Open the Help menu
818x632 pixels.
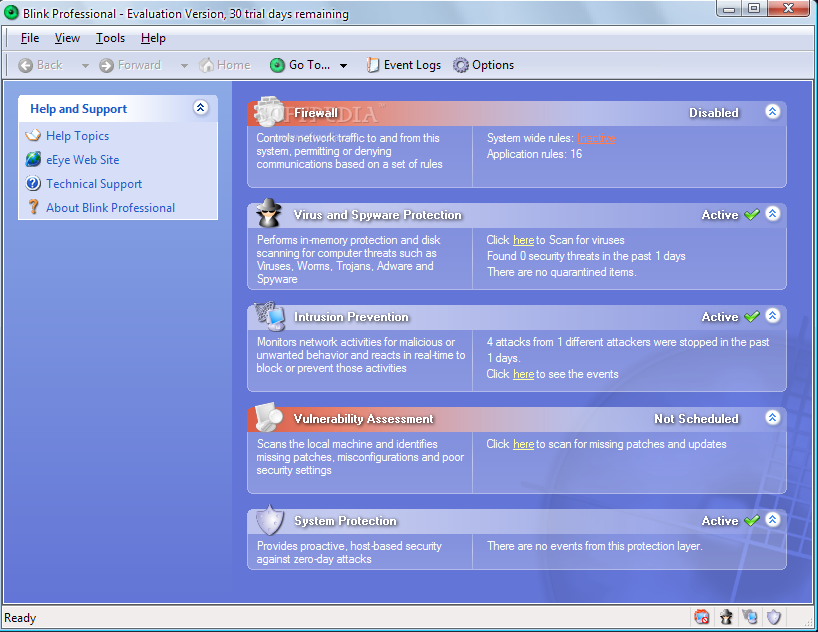[153, 38]
